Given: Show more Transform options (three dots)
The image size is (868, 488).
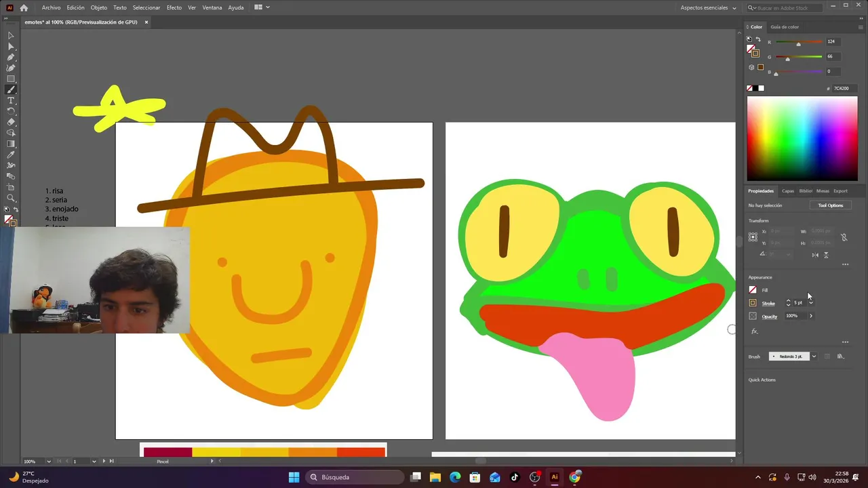Looking at the screenshot, I should pos(845,264).
